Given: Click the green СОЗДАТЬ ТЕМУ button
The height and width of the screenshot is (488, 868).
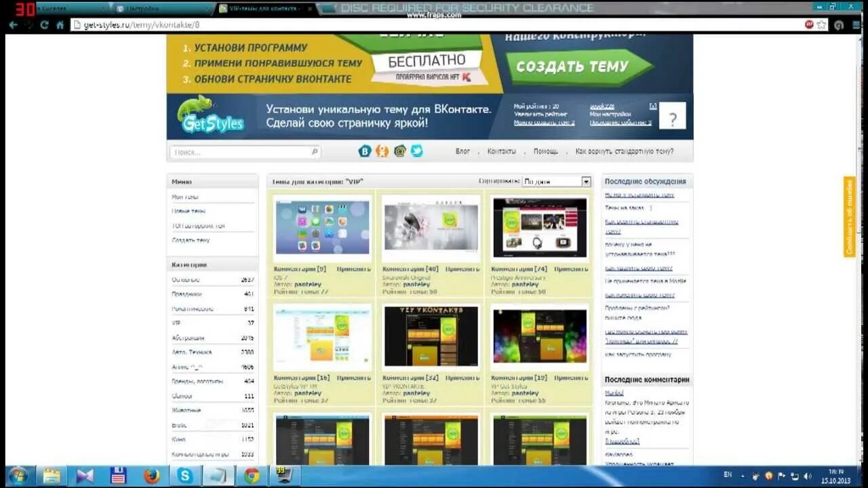Looking at the screenshot, I should coord(581,66).
